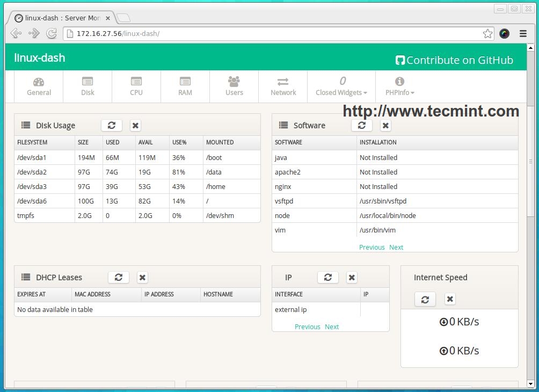Close the Software widget
This screenshot has height=392, width=539.
385,125
